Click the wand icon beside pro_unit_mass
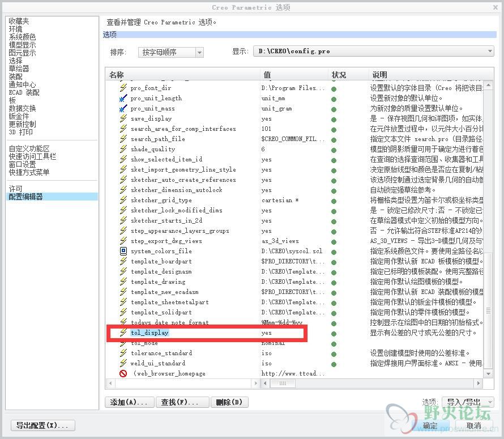The image size is (504, 439). [123, 108]
